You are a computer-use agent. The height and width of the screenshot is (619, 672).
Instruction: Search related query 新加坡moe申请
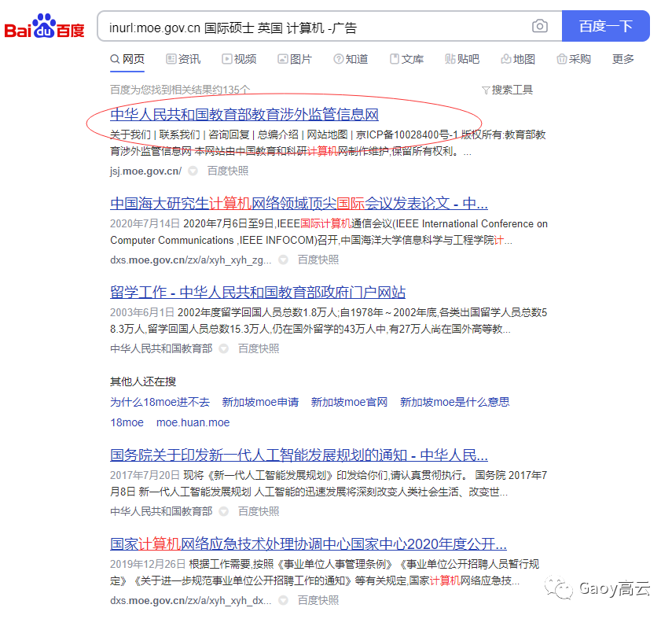pyautogui.click(x=260, y=402)
